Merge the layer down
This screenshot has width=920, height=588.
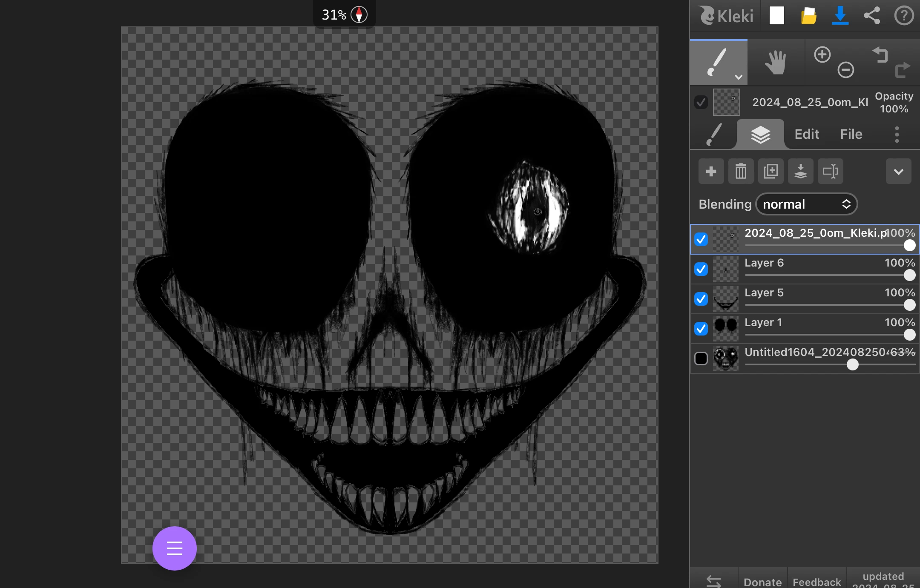pos(801,171)
